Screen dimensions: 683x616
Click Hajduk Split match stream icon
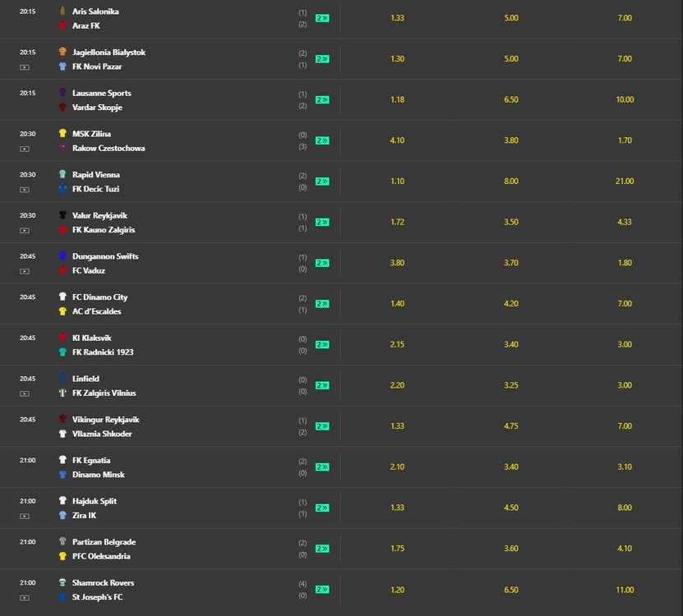[x=25, y=517]
